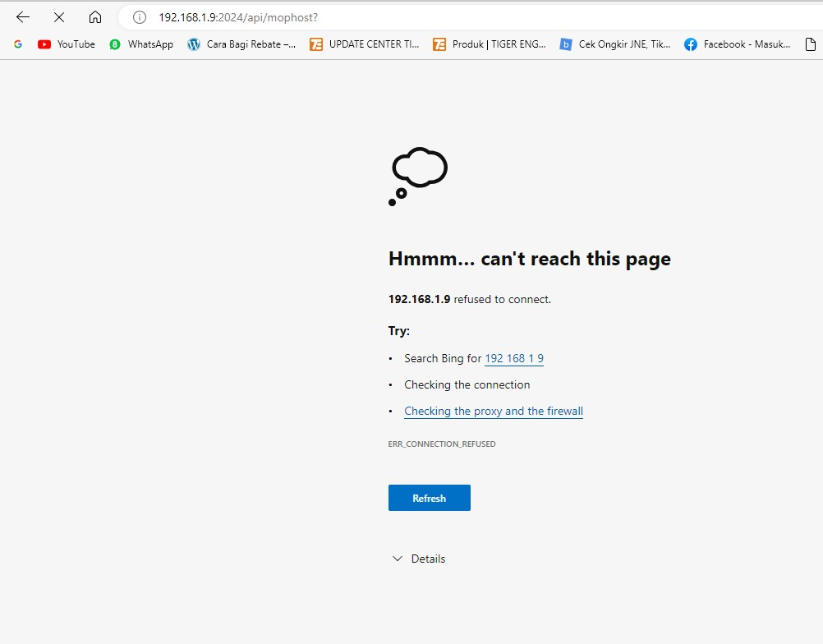The width and height of the screenshot is (823, 644).
Task: Open "Checking the proxy and the firewall" link
Action: (x=494, y=412)
